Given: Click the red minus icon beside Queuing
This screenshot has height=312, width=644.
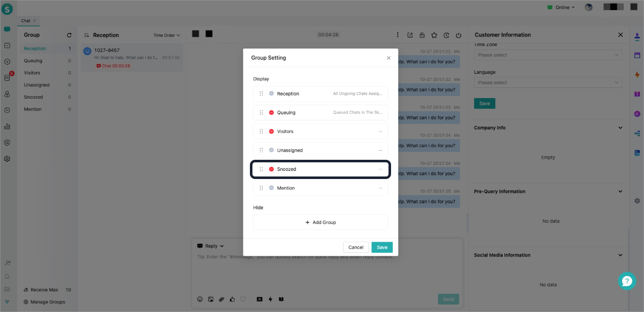Looking at the screenshot, I should tap(271, 113).
